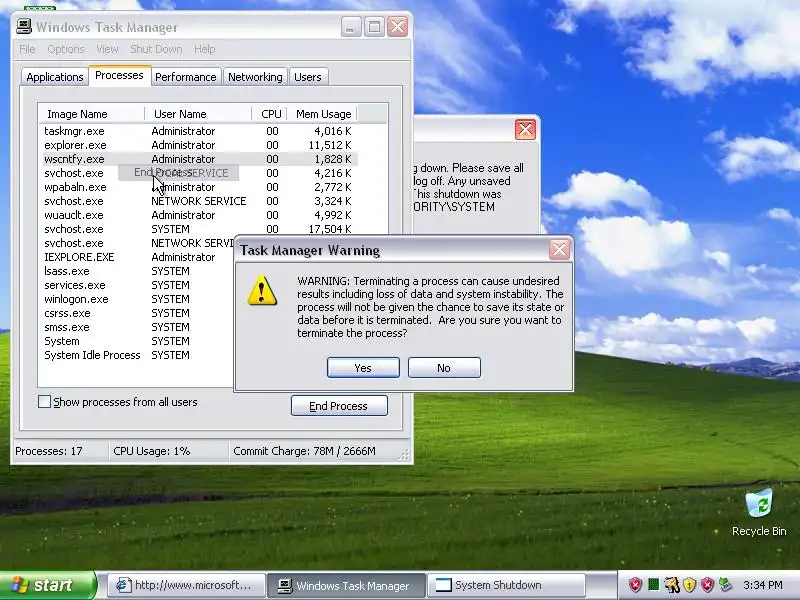This screenshot has height=600, width=800.
Task: Select the Processes tab
Action: [x=119, y=76]
